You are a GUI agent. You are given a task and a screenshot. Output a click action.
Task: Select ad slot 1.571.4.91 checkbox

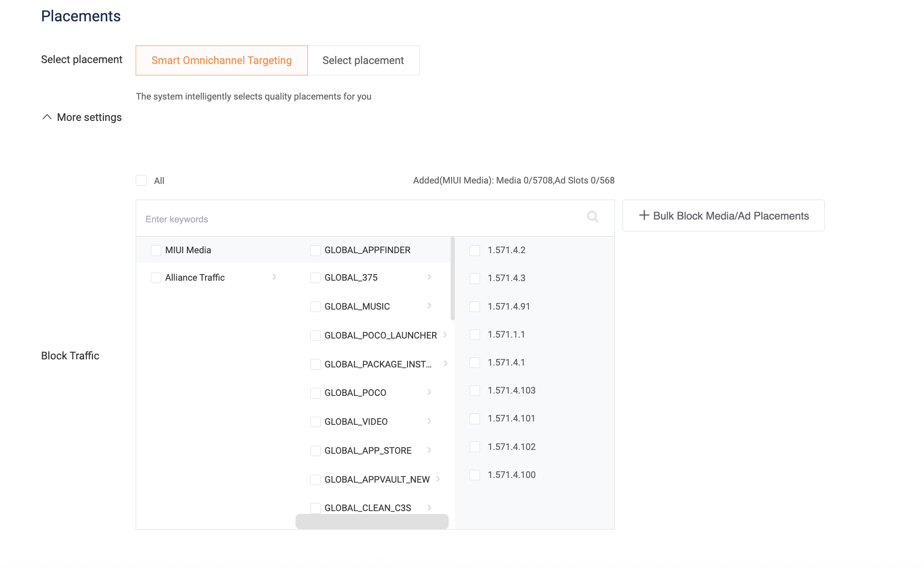point(475,307)
